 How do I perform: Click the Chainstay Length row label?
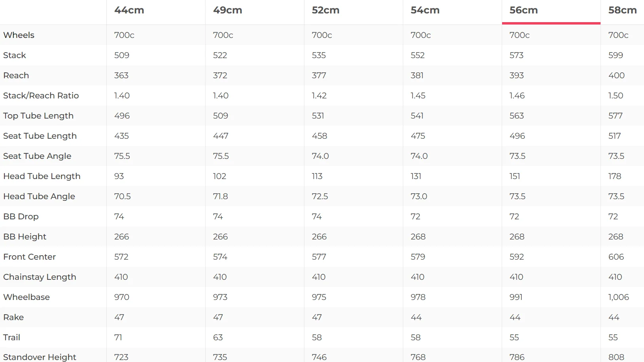pos(40,277)
